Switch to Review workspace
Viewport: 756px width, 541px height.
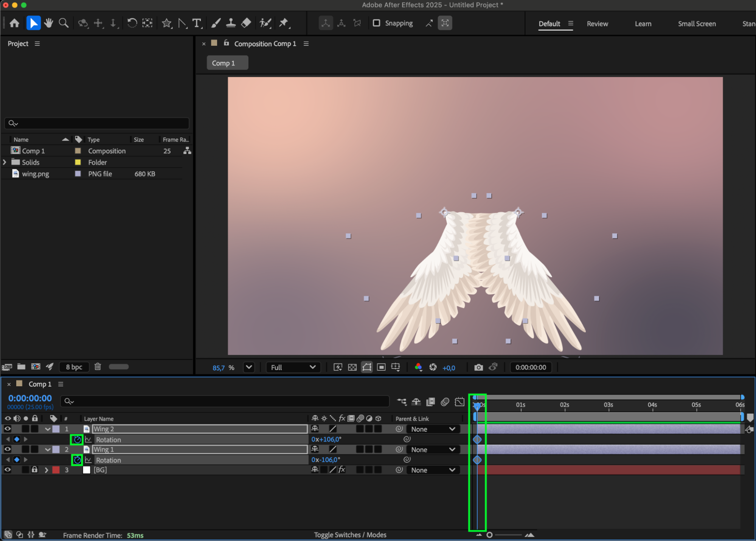tap(597, 24)
